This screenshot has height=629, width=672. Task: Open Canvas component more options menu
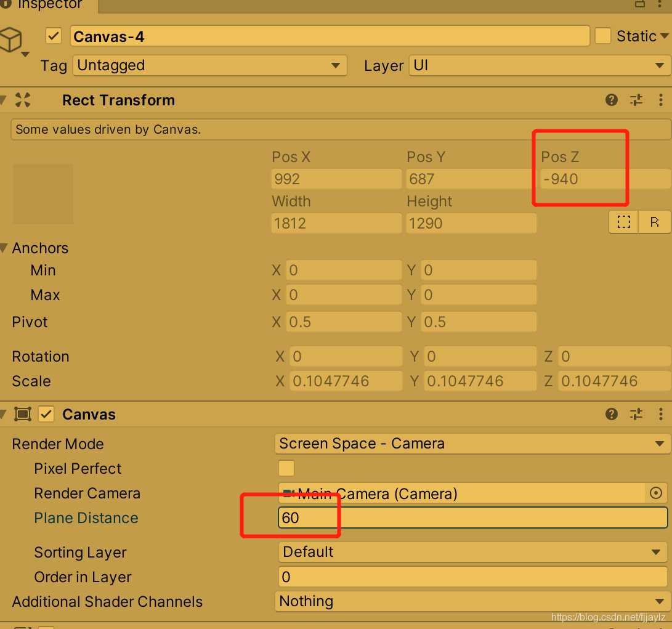661,414
